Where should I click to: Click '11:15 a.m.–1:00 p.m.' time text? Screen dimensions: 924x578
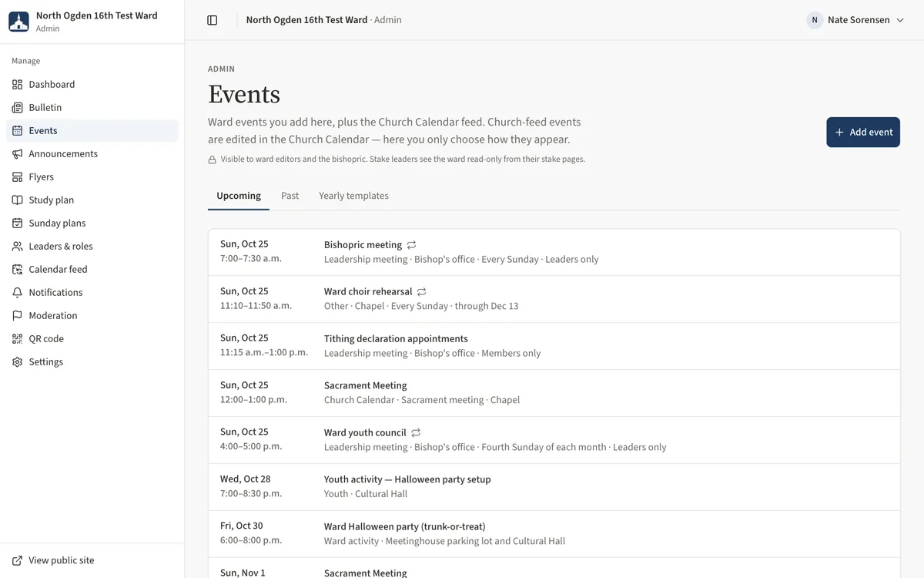click(x=264, y=352)
